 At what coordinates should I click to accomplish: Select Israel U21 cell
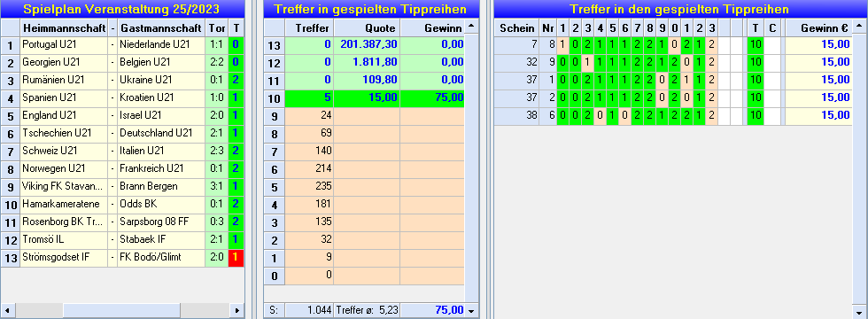coord(161,116)
